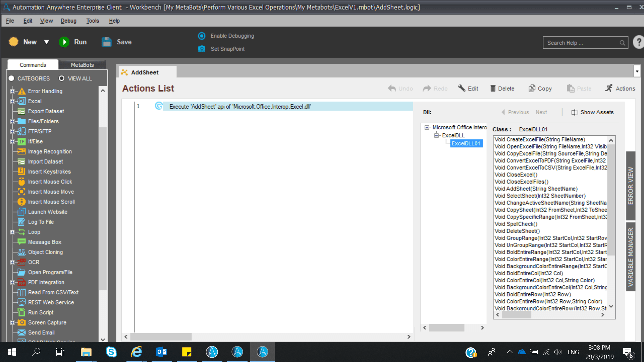The height and width of the screenshot is (362, 644).
Task: Select the Screen Capture command icon
Action: click(21, 322)
